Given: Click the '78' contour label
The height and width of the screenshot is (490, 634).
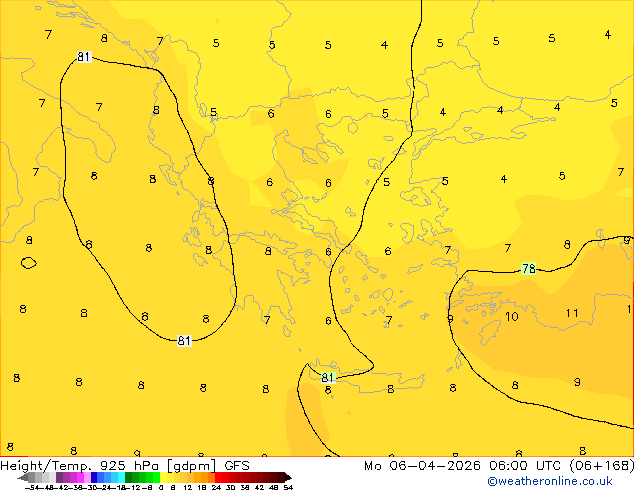Looking at the screenshot, I should pos(528,268).
